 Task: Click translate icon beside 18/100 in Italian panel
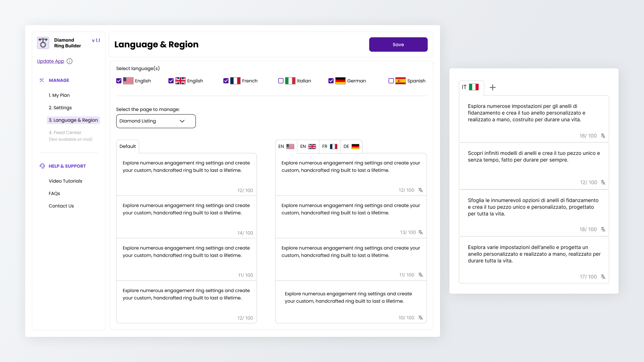[x=603, y=229]
